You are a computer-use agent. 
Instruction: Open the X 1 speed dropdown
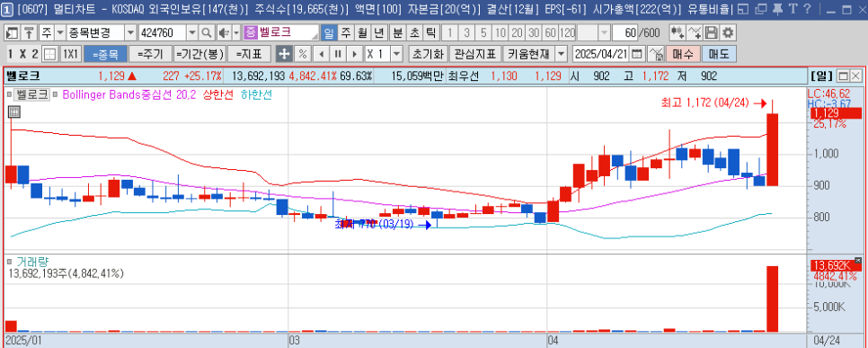397,54
